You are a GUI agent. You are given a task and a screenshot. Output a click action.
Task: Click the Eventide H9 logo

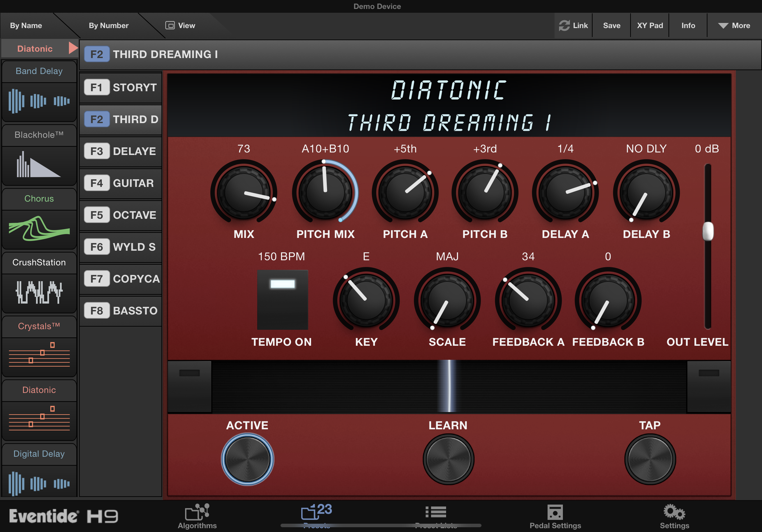point(63,516)
